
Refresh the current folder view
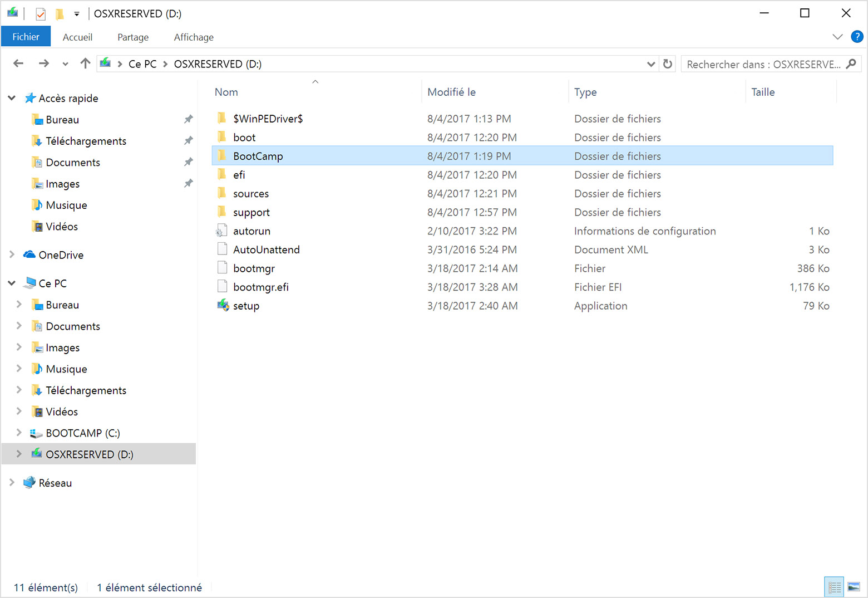coord(668,64)
